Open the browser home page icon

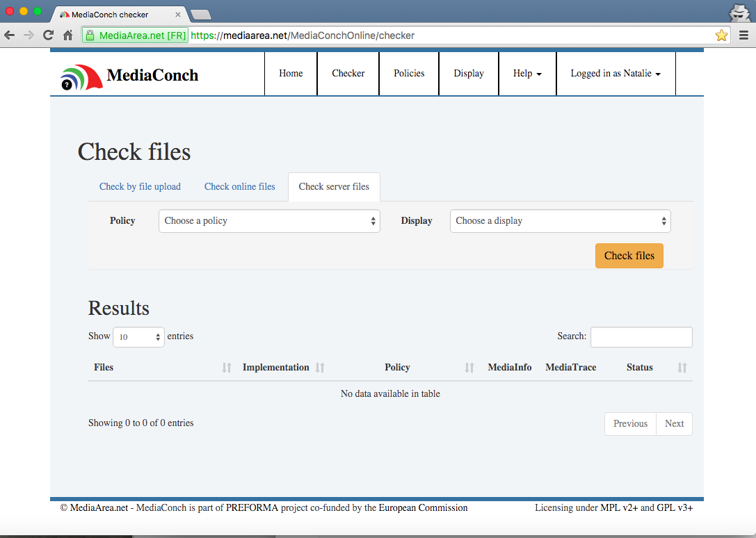point(68,35)
